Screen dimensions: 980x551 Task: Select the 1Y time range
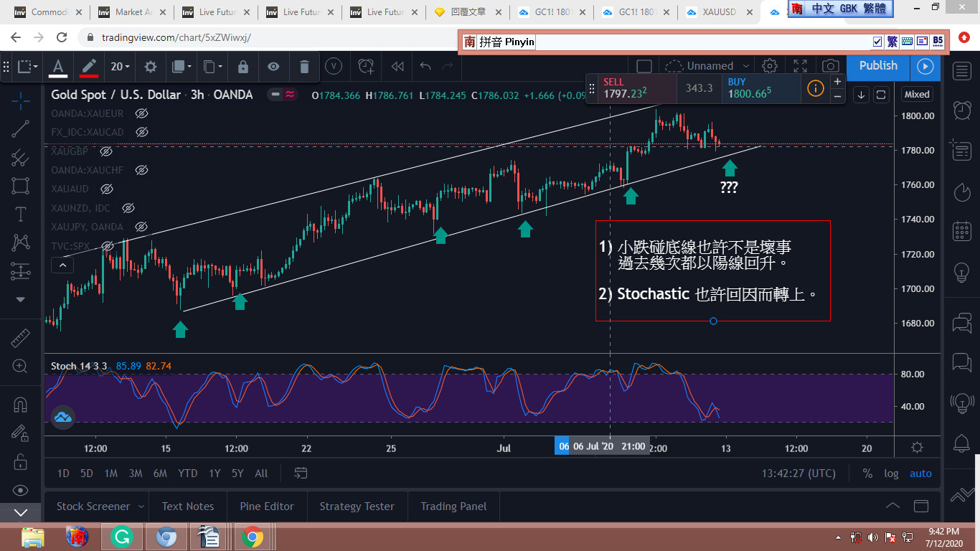[x=215, y=474]
